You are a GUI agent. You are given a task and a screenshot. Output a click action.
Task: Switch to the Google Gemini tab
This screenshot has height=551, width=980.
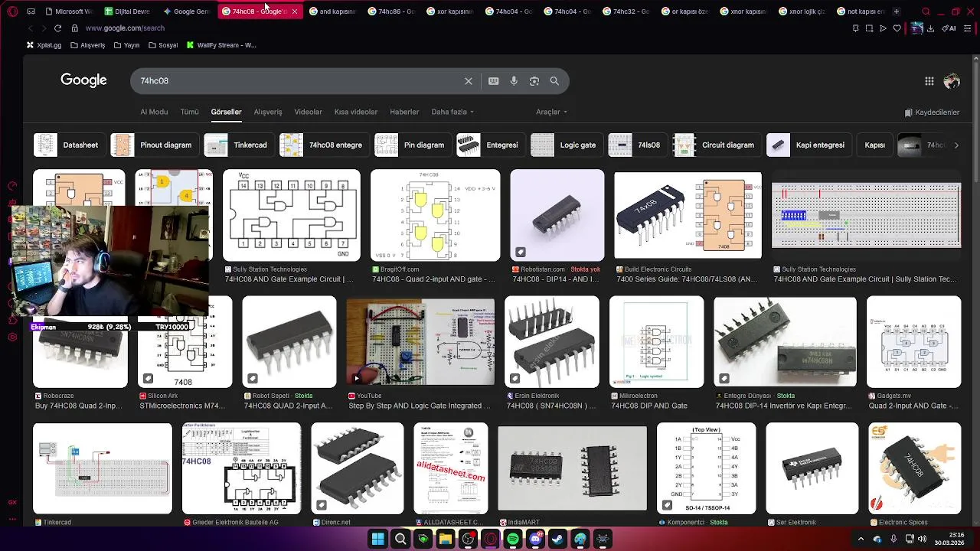pos(186,11)
